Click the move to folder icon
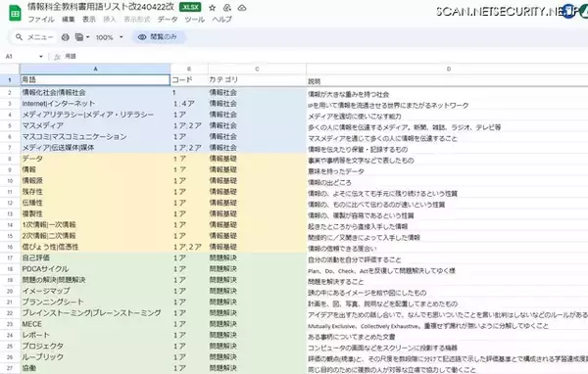This screenshot has width=588, height=374. [x=227, y=8]
